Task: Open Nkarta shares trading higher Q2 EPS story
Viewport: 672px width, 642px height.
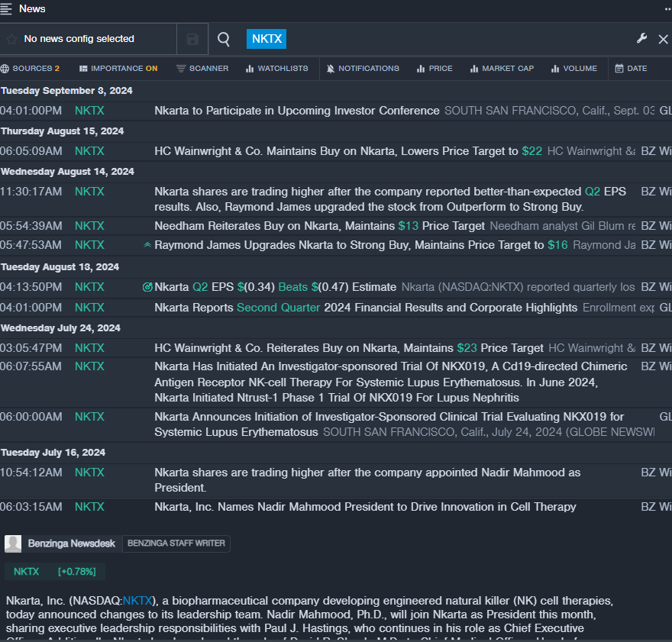Action: [390, 199]
